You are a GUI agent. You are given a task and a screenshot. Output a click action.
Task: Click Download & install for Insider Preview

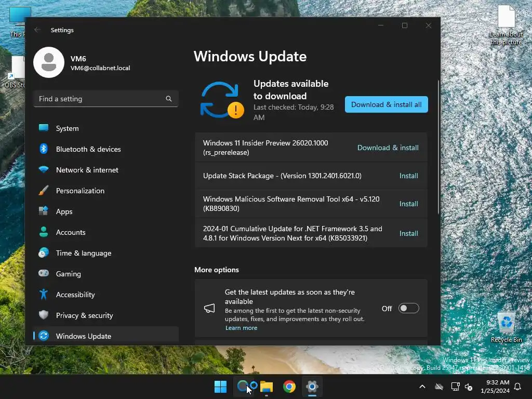pyautogui.click(x=388, y=148)
